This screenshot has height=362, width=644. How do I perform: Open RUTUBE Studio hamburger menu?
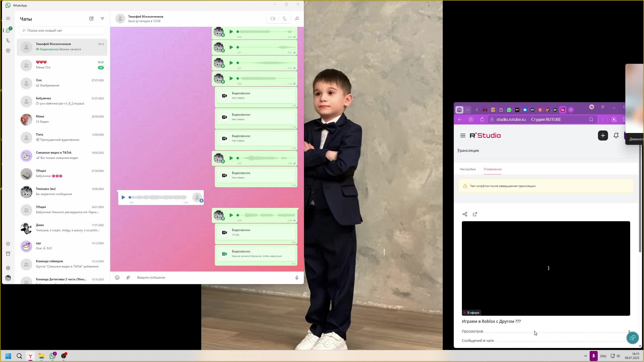[463, 135]
